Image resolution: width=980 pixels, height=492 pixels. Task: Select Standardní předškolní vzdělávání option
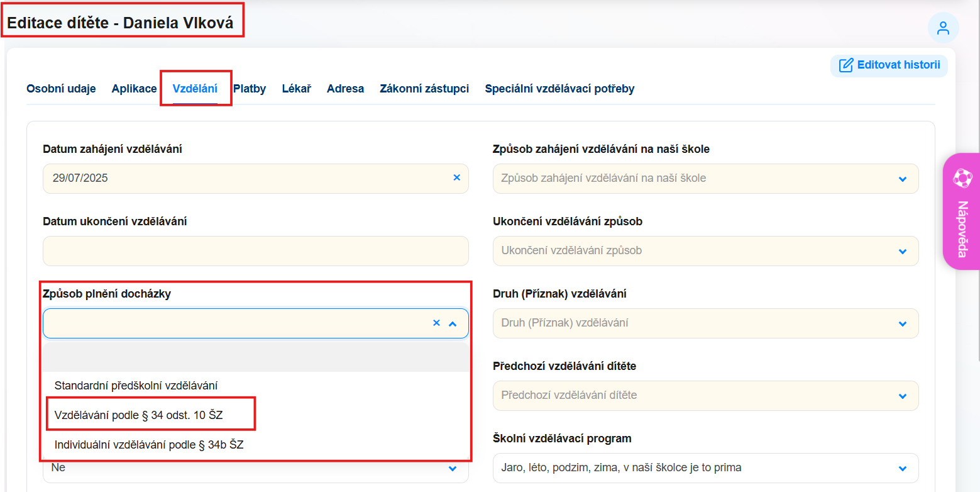coord(136,386)
